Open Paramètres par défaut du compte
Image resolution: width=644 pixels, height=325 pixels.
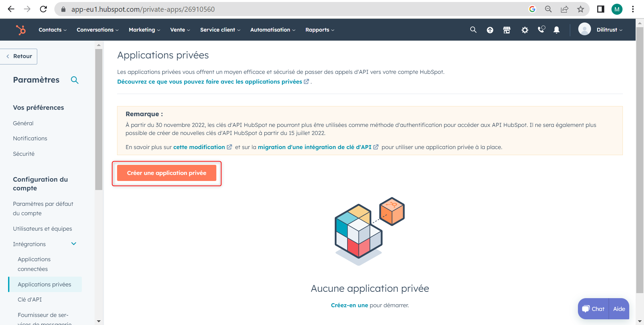(43, 208)
